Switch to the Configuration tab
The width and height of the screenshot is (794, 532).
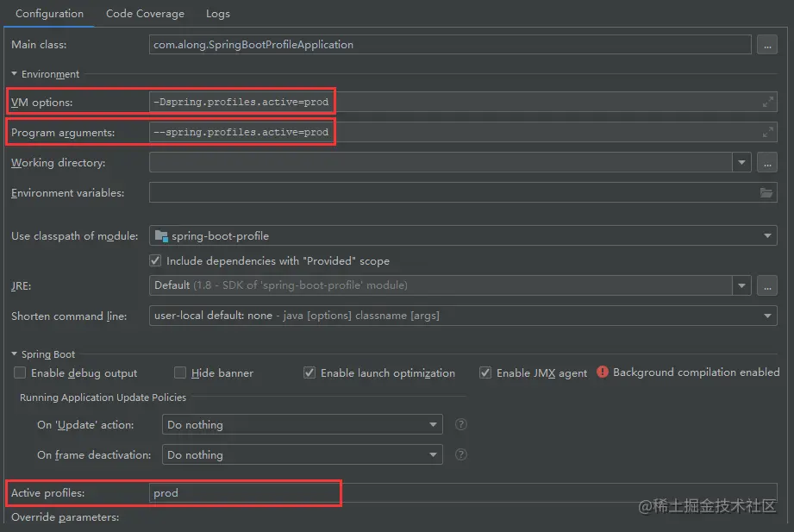[x=49, y=14]
